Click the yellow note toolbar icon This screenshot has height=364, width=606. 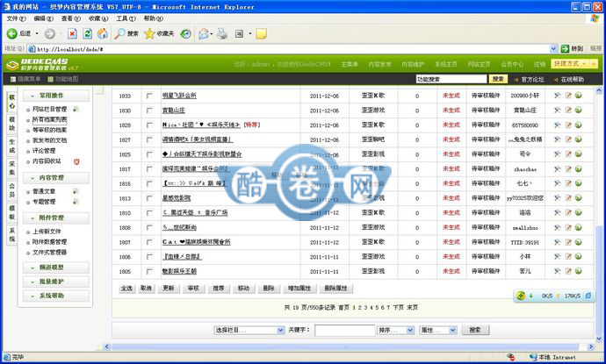coord(261,34)
